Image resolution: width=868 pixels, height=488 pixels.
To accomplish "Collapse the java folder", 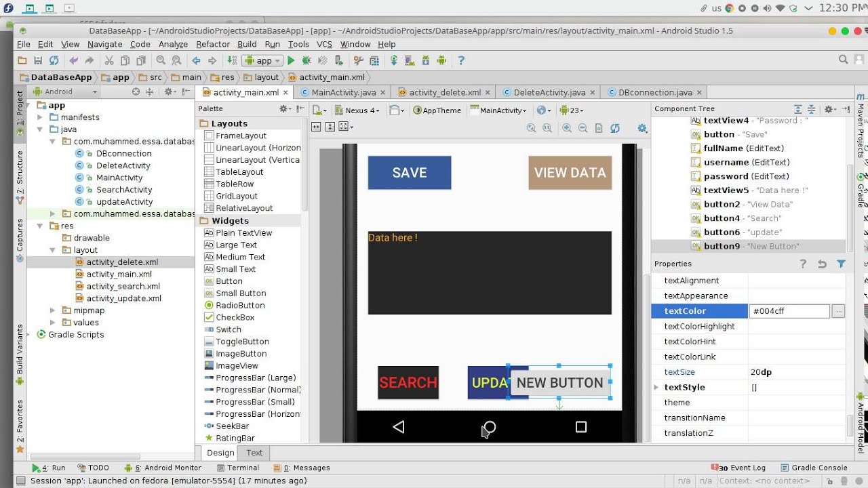I will [x=40, y=129].
